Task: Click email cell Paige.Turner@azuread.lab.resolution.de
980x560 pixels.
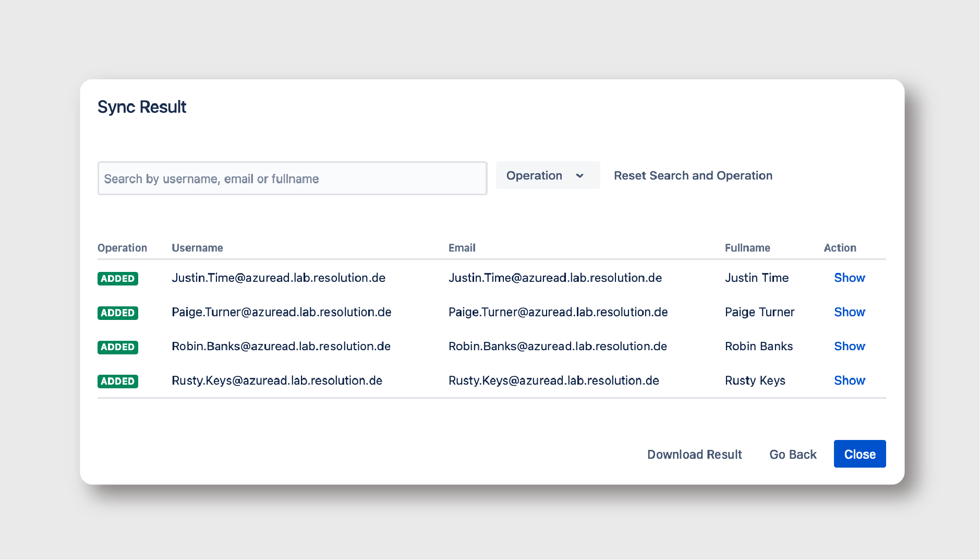Action: [558, 312]
